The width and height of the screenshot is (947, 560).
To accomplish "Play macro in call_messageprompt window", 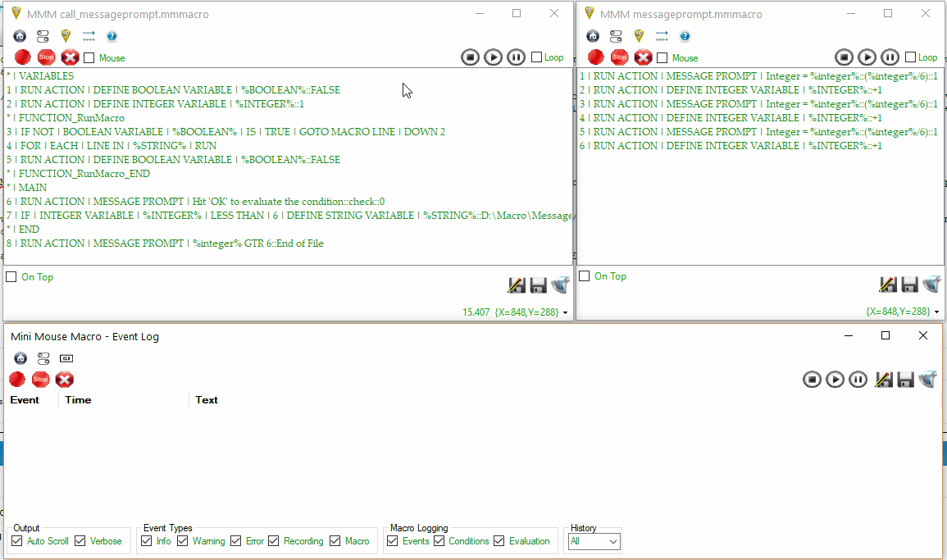I will (493, 57).
